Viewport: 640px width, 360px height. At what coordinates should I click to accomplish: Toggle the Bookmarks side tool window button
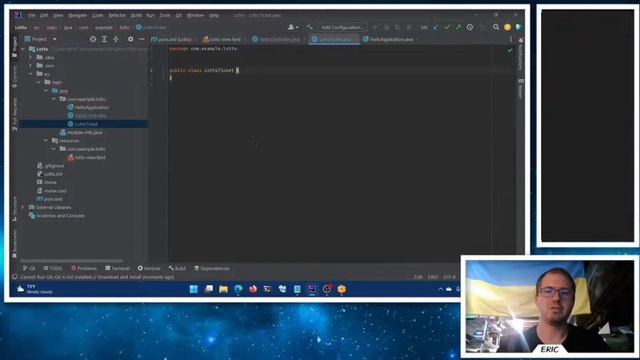(15, 244)
